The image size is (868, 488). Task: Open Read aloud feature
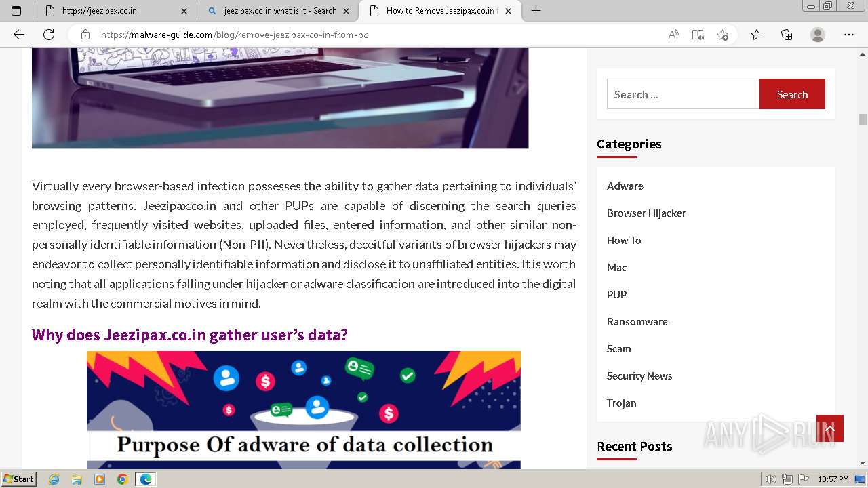coord(673,35)
